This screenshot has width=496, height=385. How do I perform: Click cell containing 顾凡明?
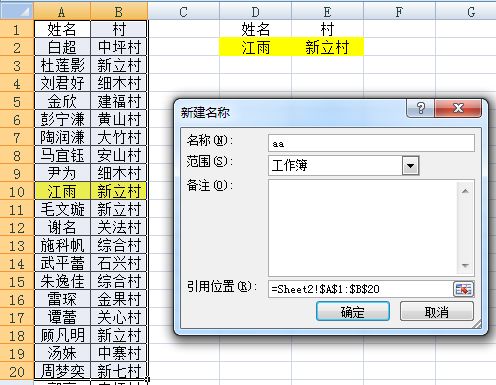[x=62, y=335]
